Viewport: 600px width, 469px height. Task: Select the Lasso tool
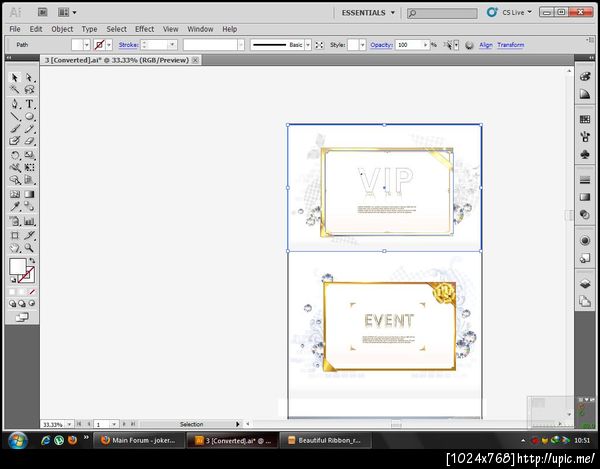pyautogui.click(x=29, y=90)
